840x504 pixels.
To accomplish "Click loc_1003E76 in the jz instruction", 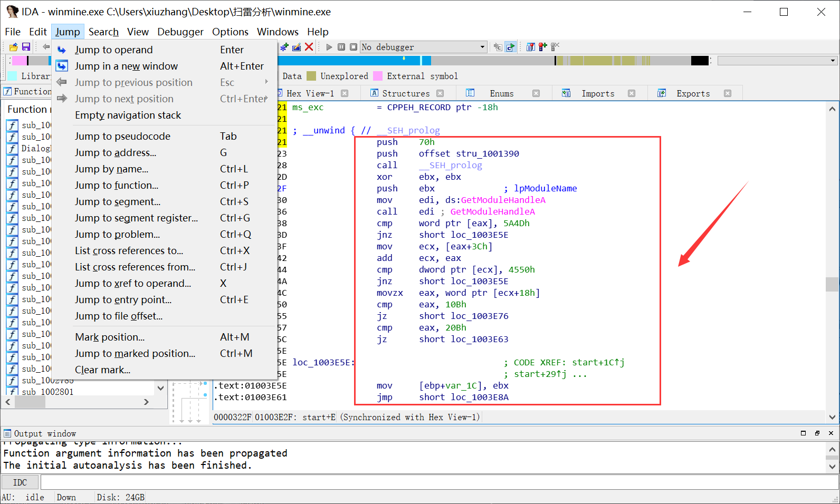I will click(480, 316).
